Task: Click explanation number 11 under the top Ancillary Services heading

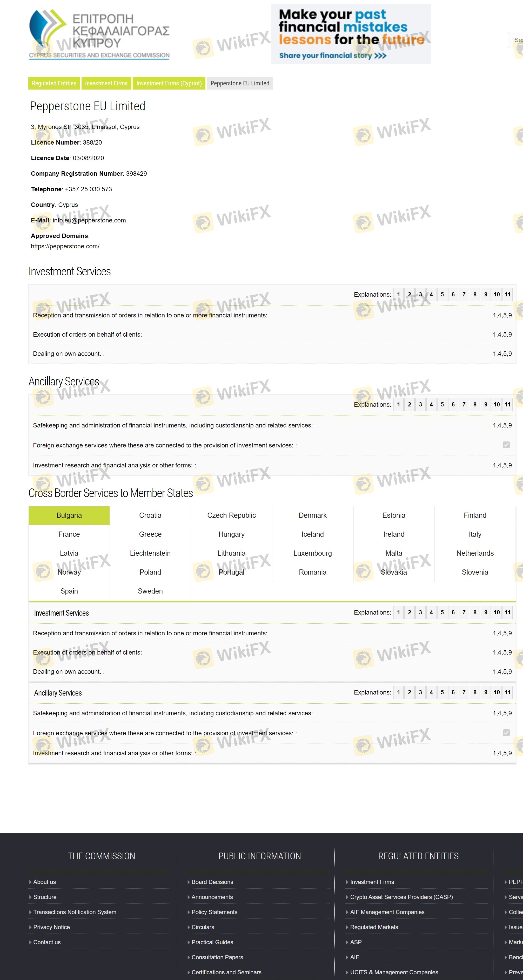Action: [507, 404]
